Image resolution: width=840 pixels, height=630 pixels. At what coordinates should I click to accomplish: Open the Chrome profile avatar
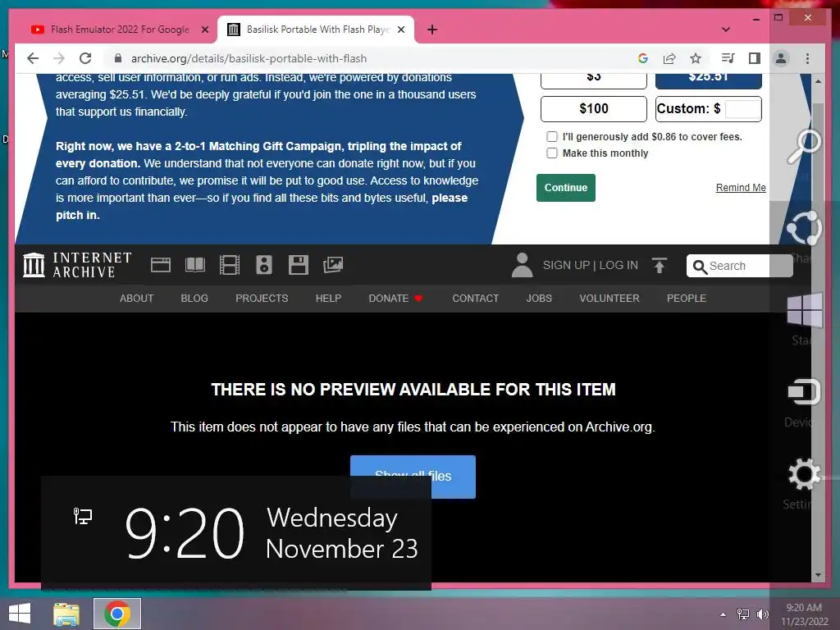pos(781,58)
